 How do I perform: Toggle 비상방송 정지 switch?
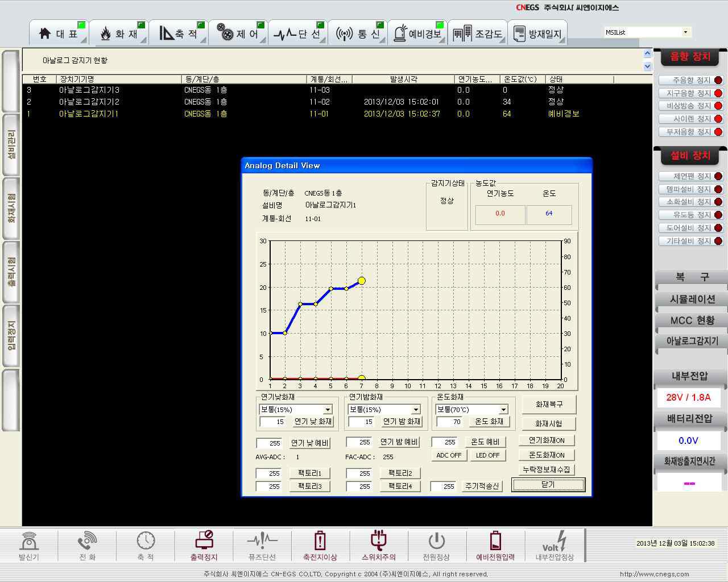coord(691,106)
